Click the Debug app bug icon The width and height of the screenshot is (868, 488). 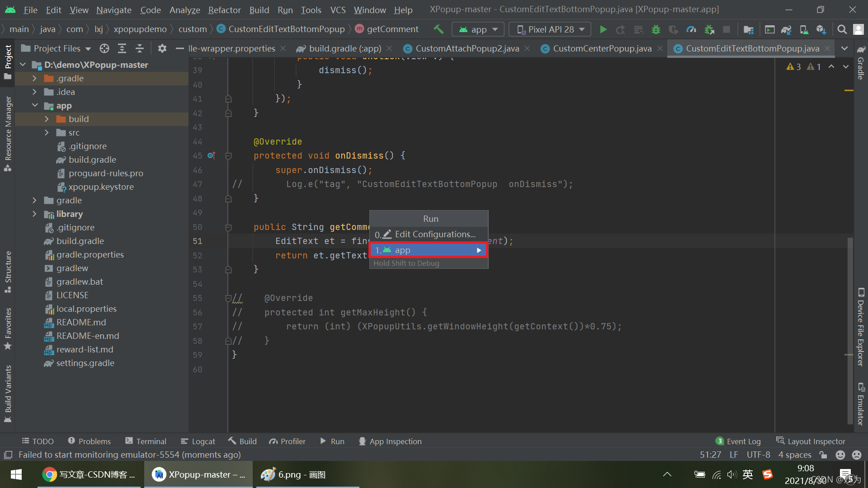656,29
